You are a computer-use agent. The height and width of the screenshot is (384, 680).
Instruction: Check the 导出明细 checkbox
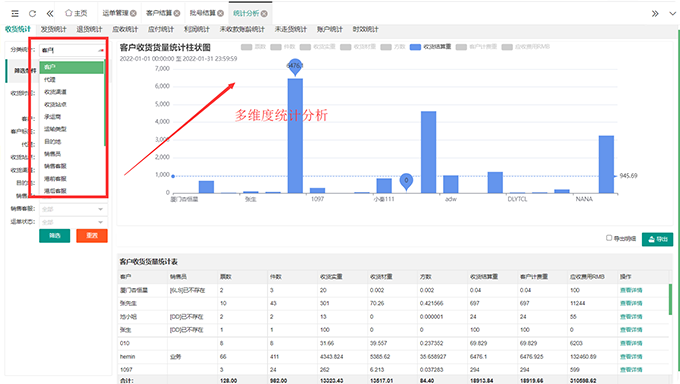pos(609,238)
